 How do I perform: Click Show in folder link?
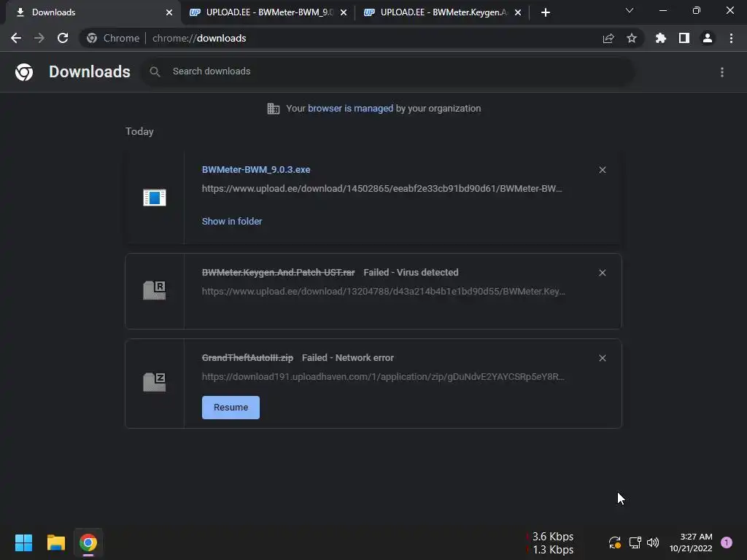point(232,222)
